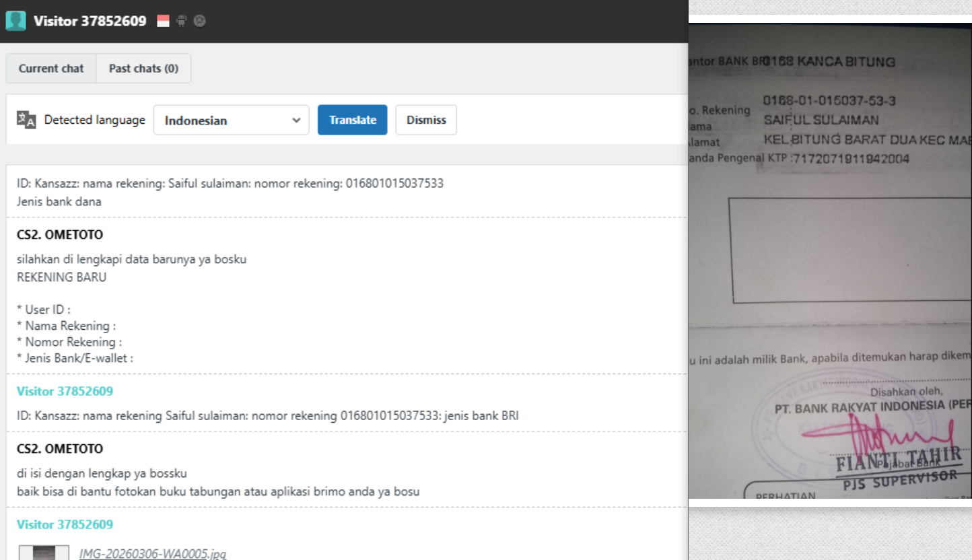Click Visitor 37852609 name above the image attachment
The image size is (972, 560).
pos(65,524)
